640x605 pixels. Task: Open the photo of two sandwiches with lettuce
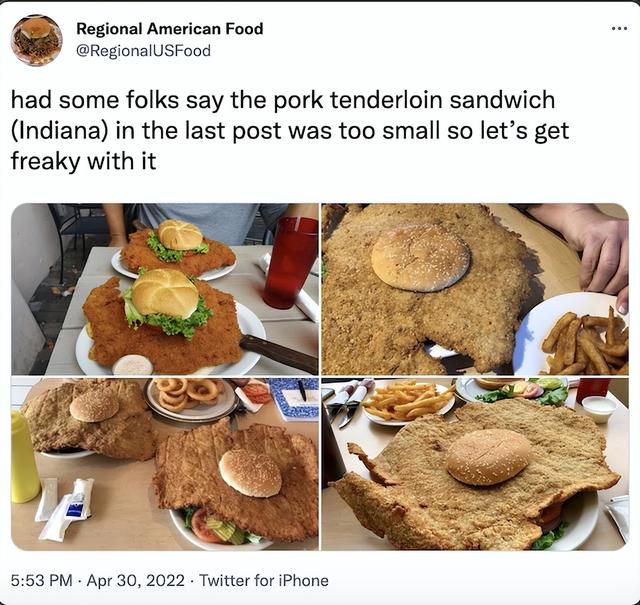[164, 289]
